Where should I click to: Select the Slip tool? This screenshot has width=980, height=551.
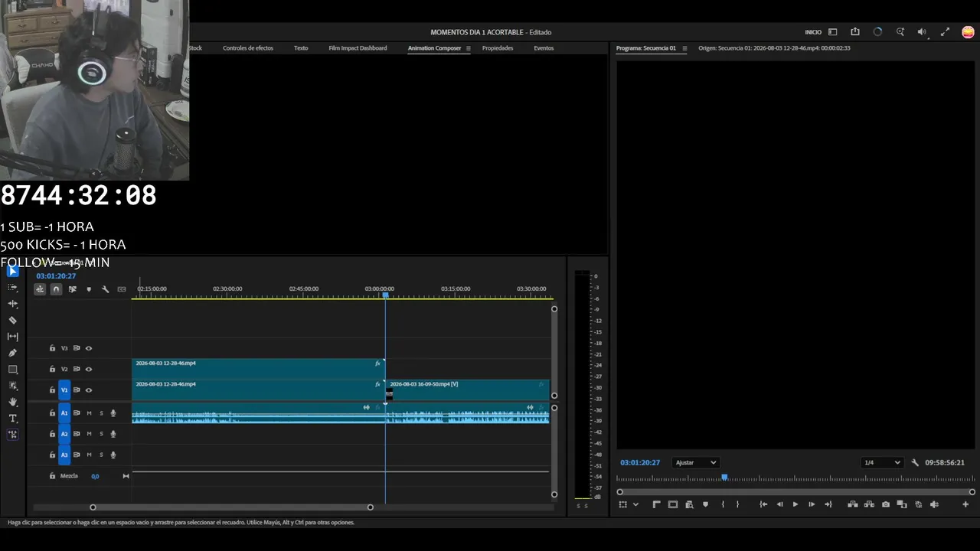click(x=12, y=336)
